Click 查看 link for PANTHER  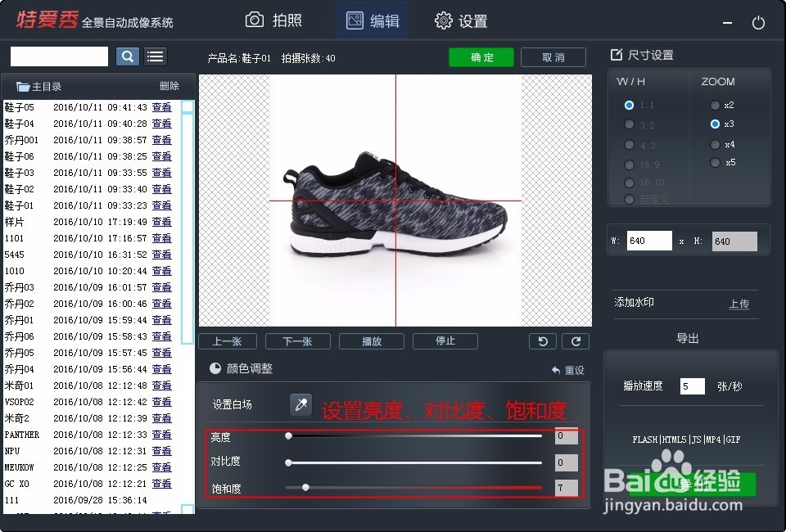point(162,435)
